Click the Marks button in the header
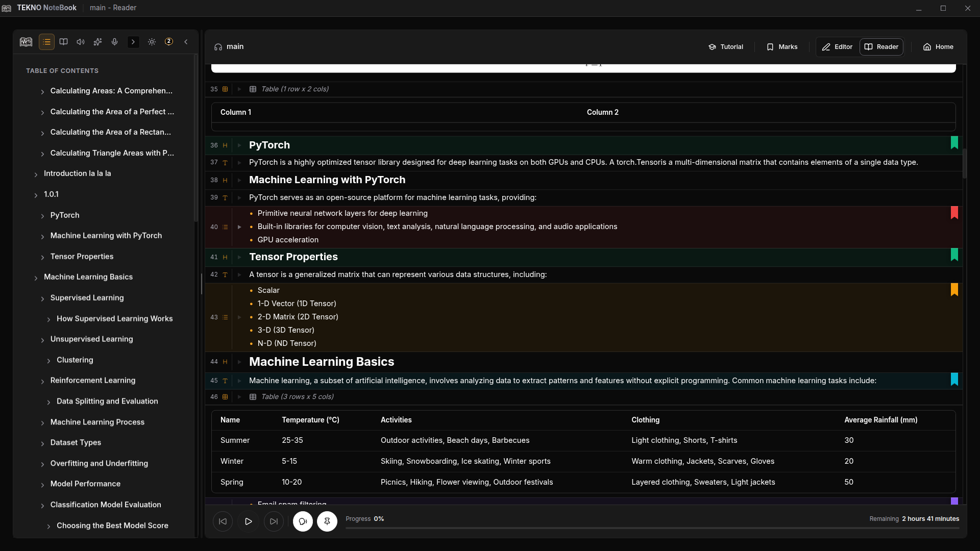 coord(782,46)
